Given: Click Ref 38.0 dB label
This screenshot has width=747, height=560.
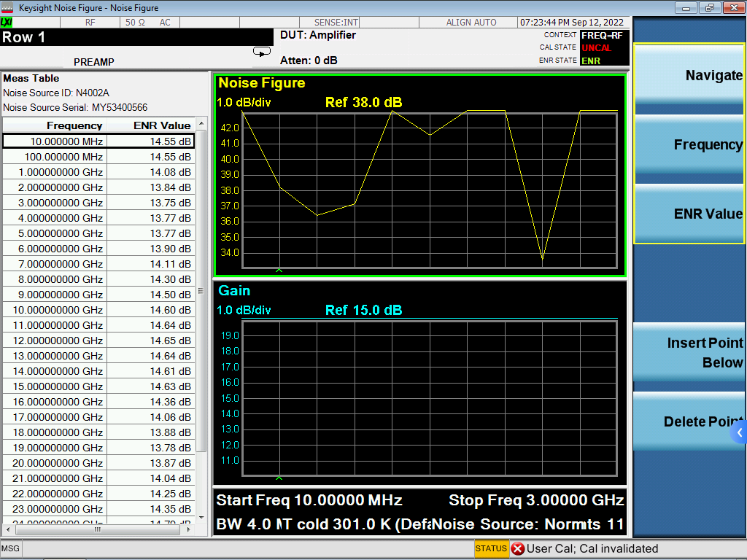Looking at the screenshot, I should [x=363, y=102].
